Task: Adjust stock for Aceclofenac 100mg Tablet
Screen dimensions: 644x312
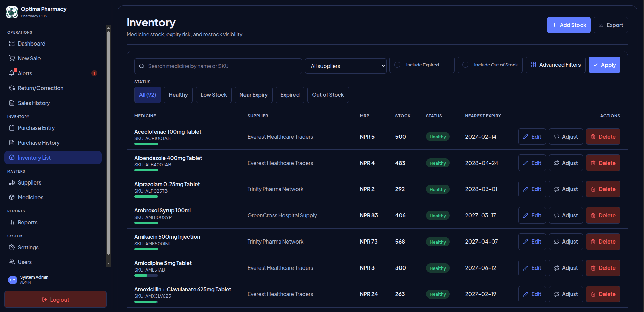Action: click(566, 137)
